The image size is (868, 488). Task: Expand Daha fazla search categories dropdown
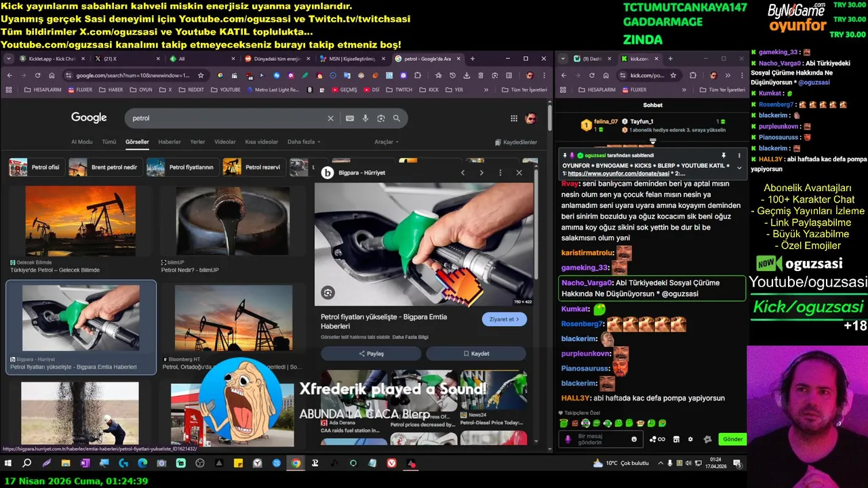pos(304,142)
